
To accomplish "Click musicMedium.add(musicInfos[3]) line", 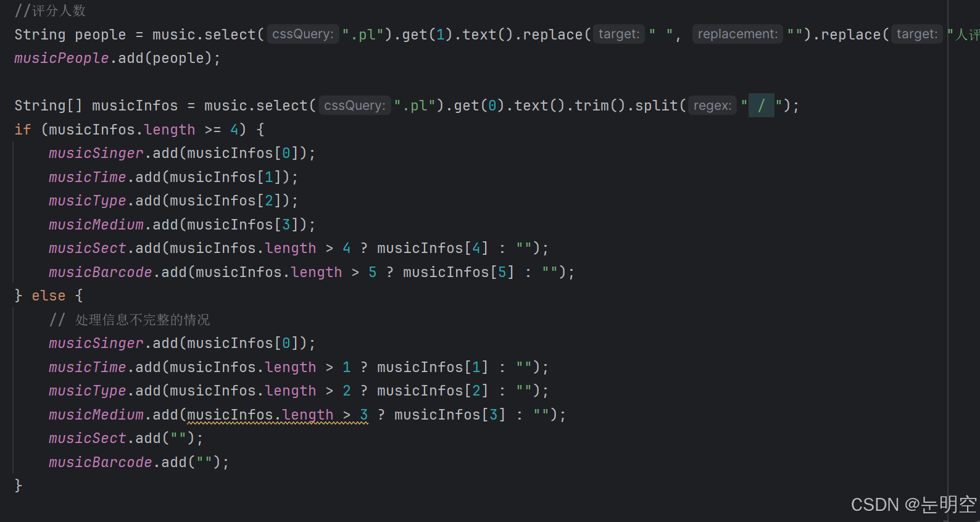I will 182,225.
